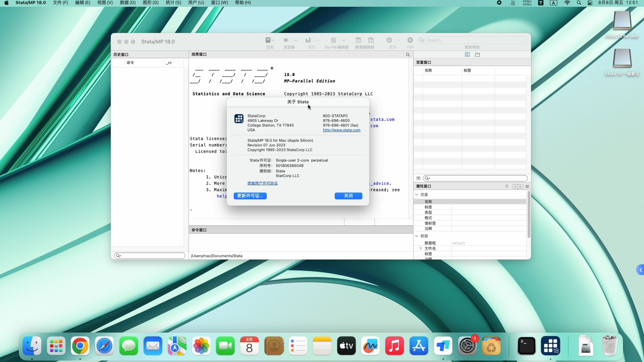
Task: Open the 编辑 (E) menu
Action: point(83,3)
